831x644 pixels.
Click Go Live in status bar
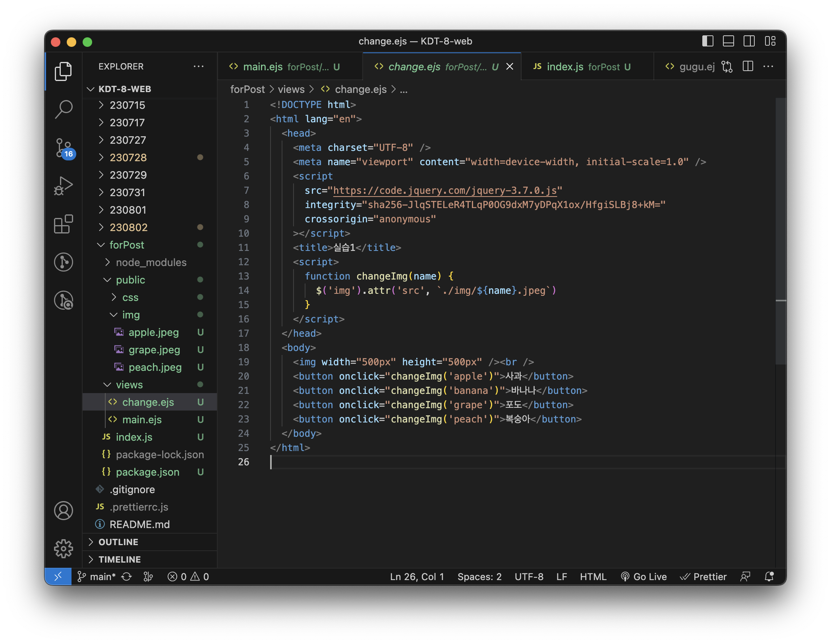tap(644, 577)
